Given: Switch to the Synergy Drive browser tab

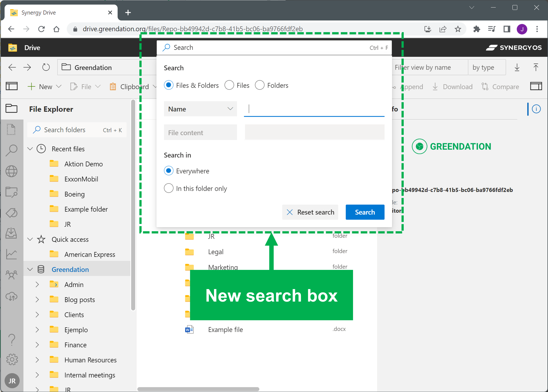Looking at the screenshot, I should pos(61,13).
